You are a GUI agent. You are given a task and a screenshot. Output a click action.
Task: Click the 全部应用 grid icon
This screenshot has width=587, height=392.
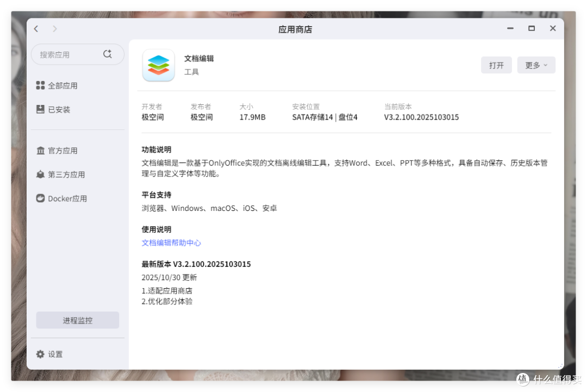click(x=40, y=86)
